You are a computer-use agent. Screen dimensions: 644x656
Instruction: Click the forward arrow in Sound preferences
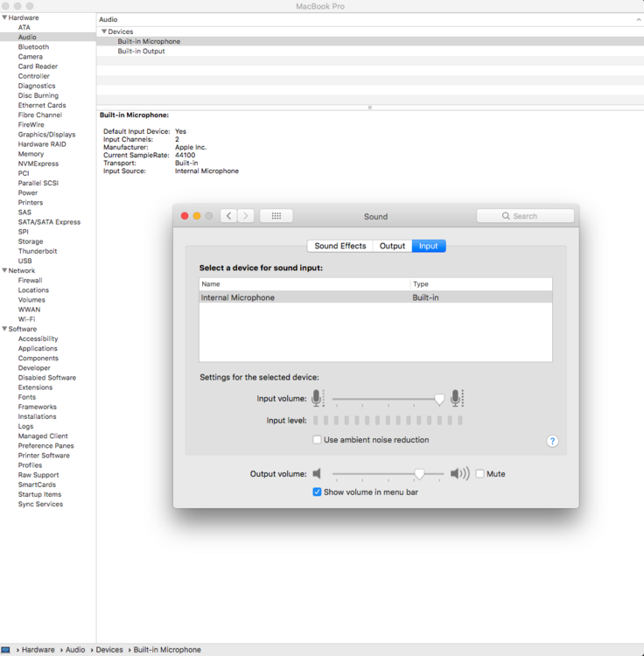[x=246, y=216]
